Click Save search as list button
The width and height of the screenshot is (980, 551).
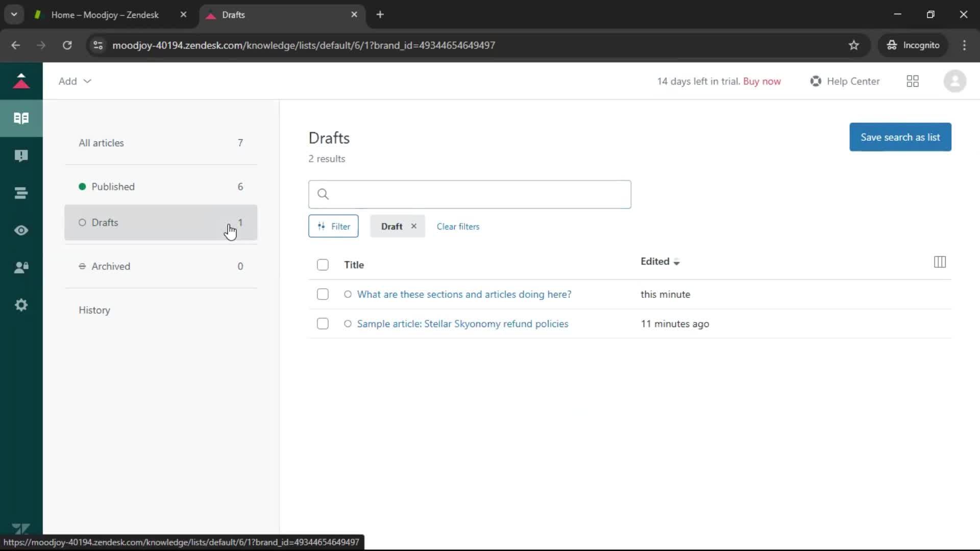(900, 137)
